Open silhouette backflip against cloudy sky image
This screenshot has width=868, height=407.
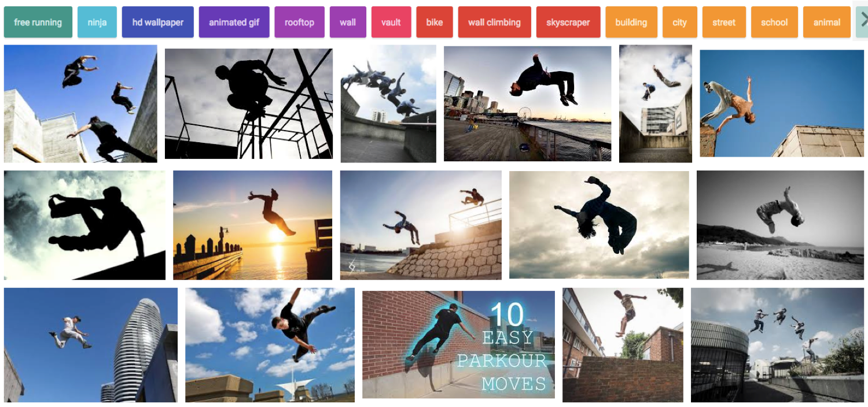pyautogui.click(x=599, y=225)
